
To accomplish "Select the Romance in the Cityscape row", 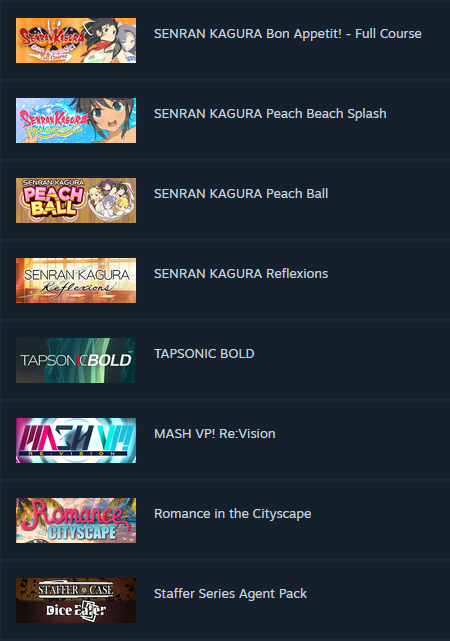I will click(x=225, y=520).
